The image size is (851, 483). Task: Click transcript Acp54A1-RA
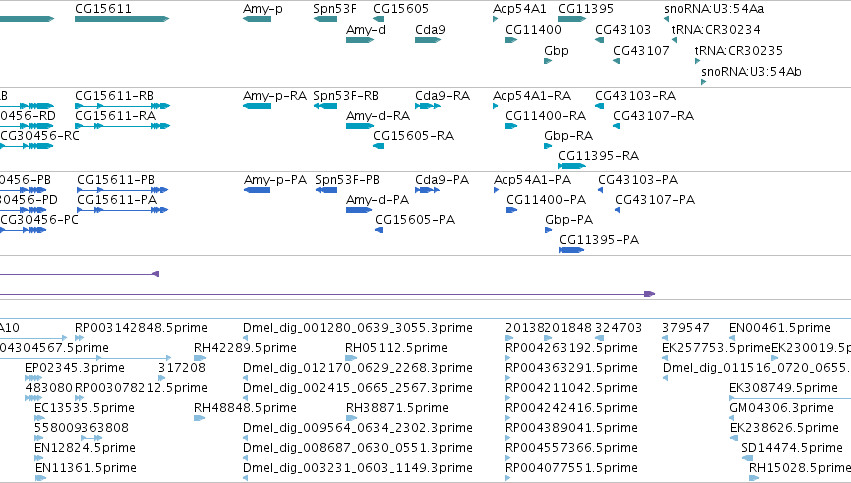click(x=496, y=106)
